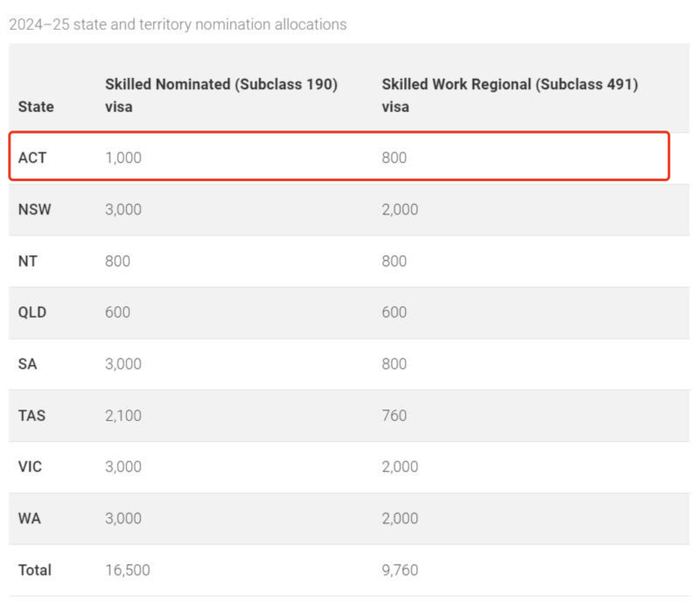700x603 pixels.
Task: Select the SA row label
Action: tap(27, 364)
